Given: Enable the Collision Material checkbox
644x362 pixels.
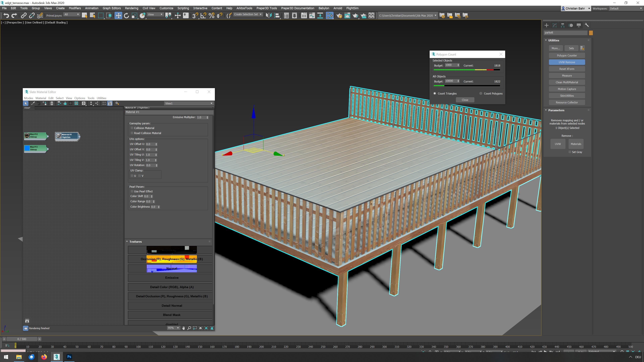Looking at the screenshot, I should [x=132, y=128].
